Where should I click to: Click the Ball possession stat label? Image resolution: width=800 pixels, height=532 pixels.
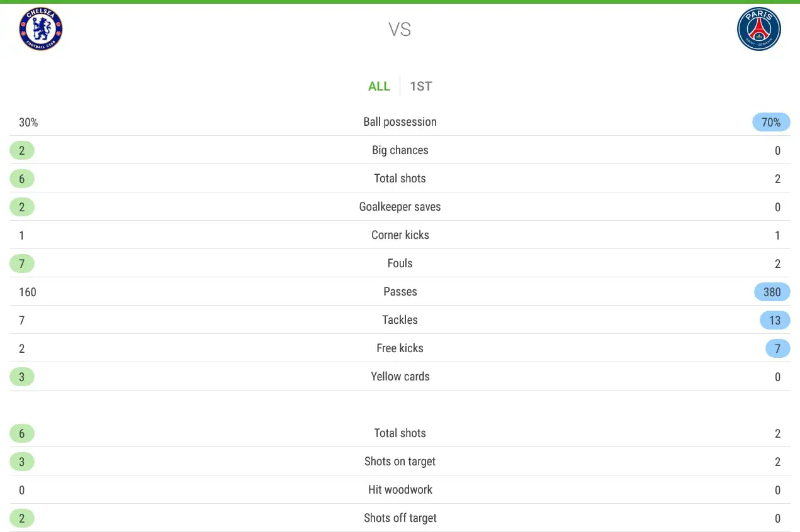[x=400, y=122]
